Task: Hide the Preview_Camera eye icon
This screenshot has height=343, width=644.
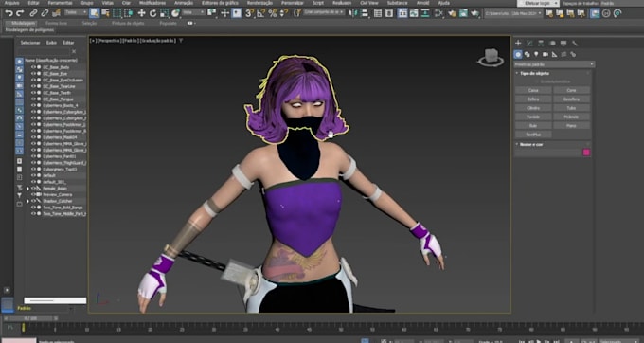Action: [x=34, y=194]
